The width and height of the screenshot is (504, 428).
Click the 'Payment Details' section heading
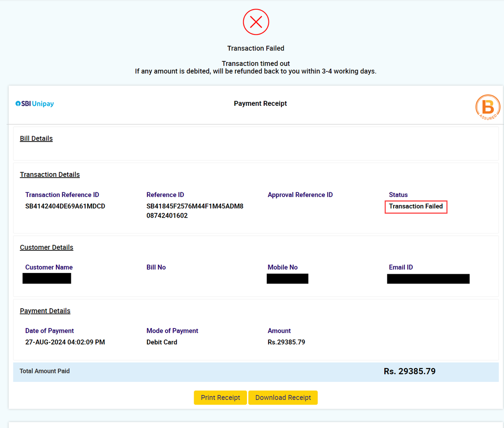tap(45, 311)
